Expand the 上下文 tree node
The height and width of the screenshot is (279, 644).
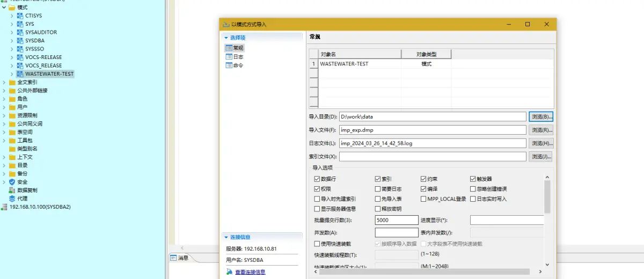[4, 157]
